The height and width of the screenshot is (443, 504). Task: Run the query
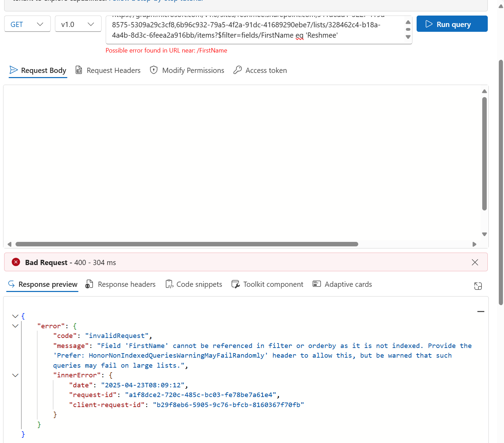pos(452,24)
